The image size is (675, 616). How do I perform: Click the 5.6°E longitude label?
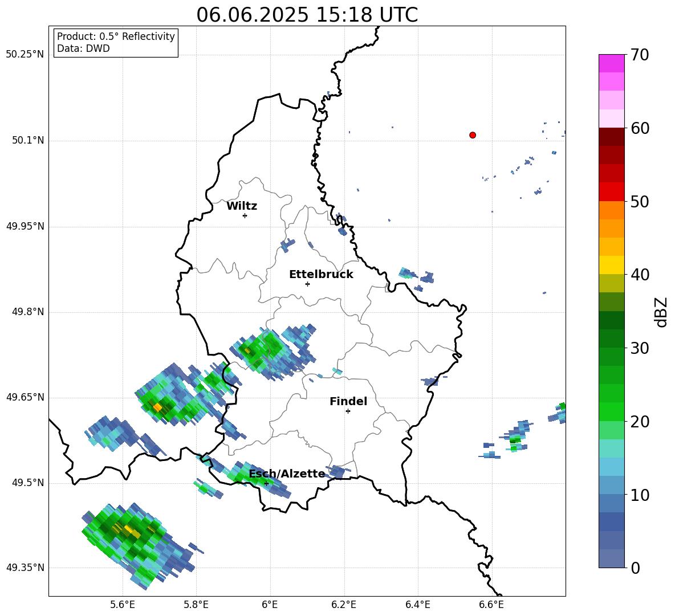[x=123, y=605]
